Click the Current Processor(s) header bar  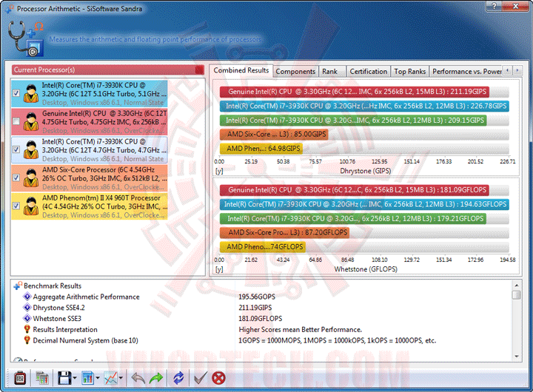point(108,70)
